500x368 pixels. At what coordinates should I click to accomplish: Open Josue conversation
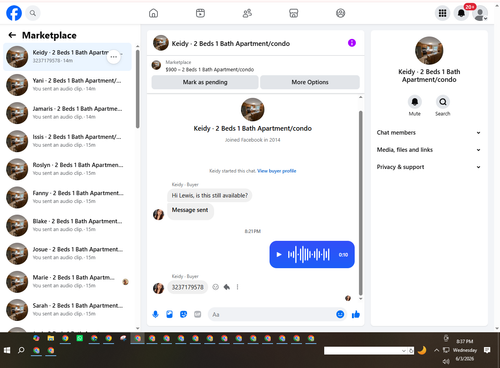click(x=68, y=253)
